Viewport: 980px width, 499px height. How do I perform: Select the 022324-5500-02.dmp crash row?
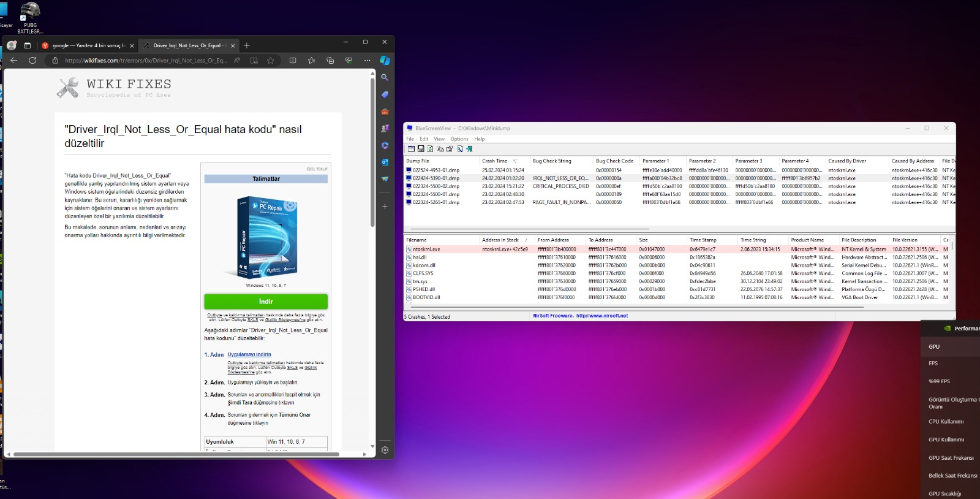[x=435, y=186]
